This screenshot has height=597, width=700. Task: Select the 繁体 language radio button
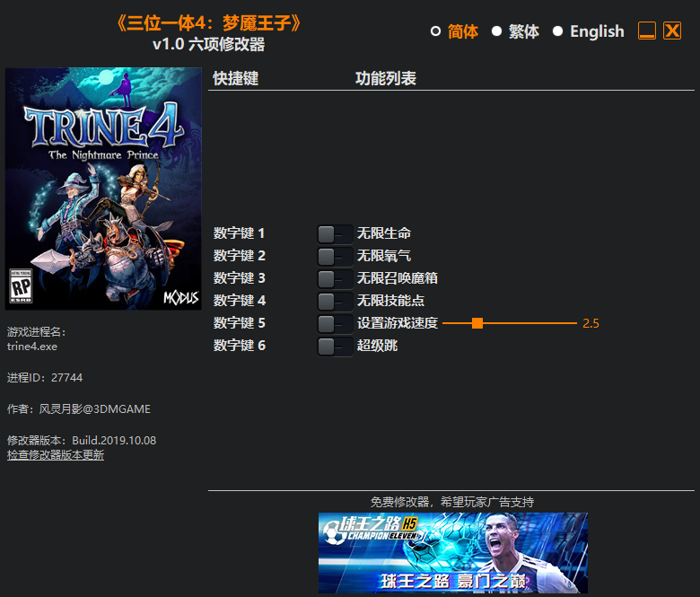point(496,31)
